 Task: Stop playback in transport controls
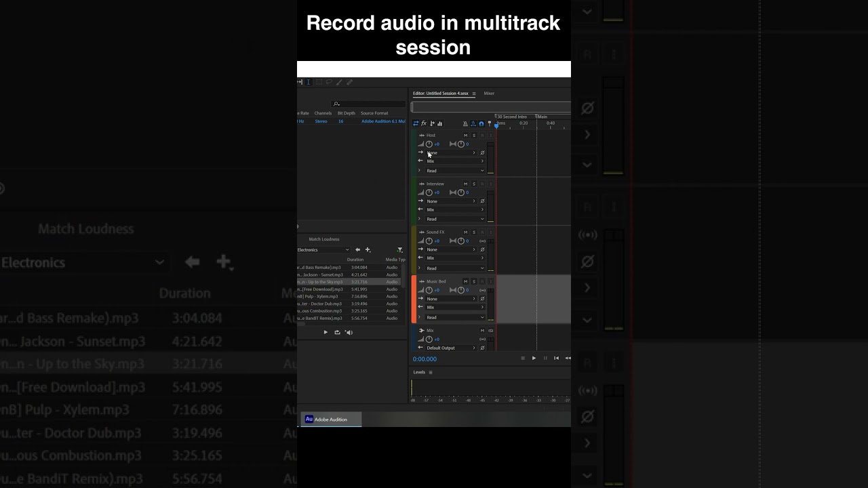(x=523, y=358)
